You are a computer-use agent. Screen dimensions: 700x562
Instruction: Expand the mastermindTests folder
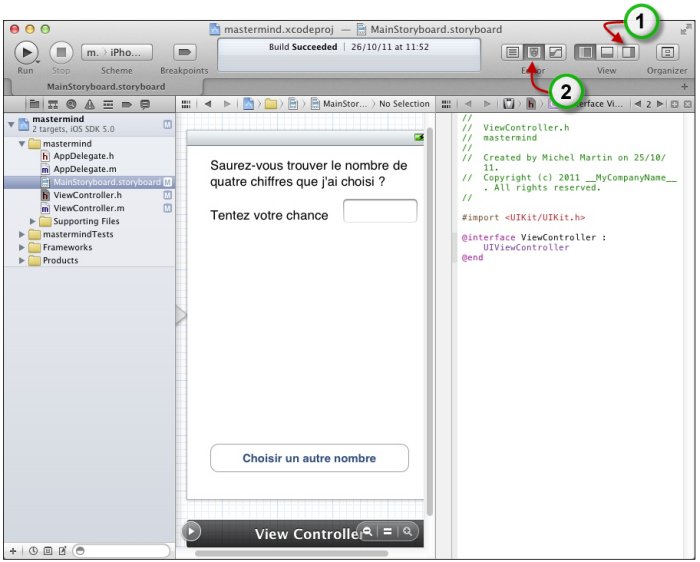21,234
